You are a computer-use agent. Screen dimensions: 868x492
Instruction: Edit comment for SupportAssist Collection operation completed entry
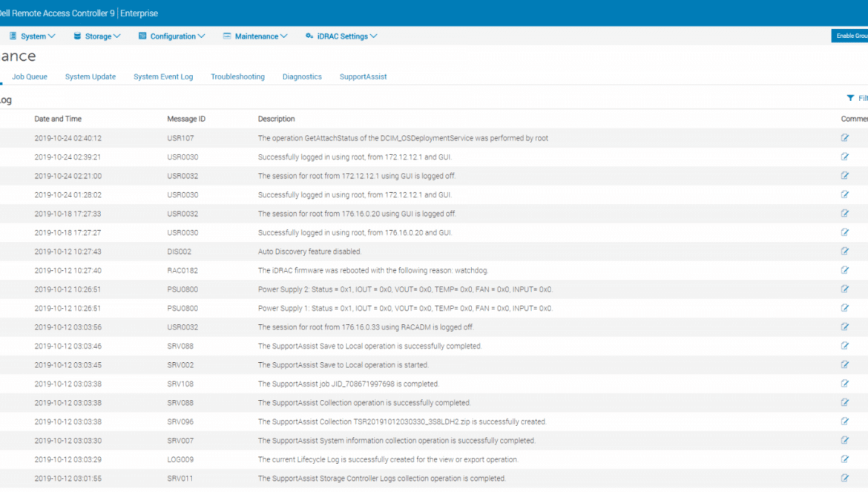click(845, 402)
